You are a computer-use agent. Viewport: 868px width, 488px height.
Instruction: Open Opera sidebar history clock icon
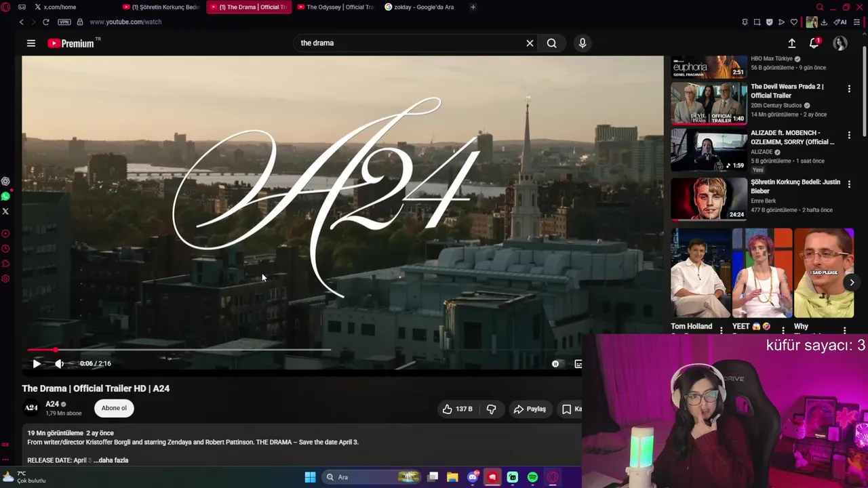(5, 249)
